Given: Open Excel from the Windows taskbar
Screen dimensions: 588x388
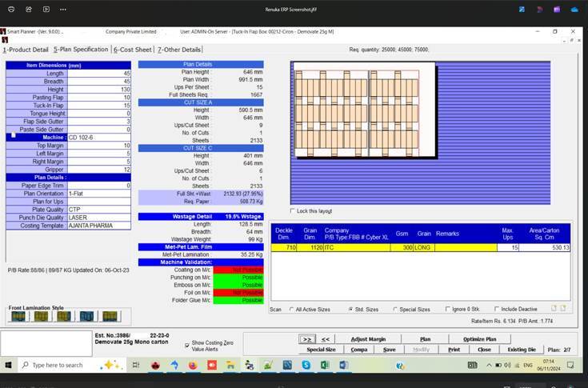Looking at the screenshot, I should [x=325, y=365].
